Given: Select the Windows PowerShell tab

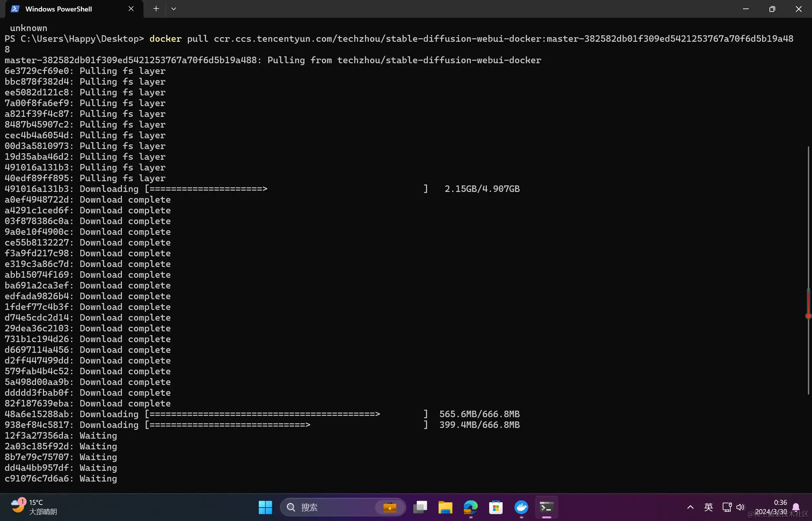Looking at the screenshot, I should click(x=59, y=9).
